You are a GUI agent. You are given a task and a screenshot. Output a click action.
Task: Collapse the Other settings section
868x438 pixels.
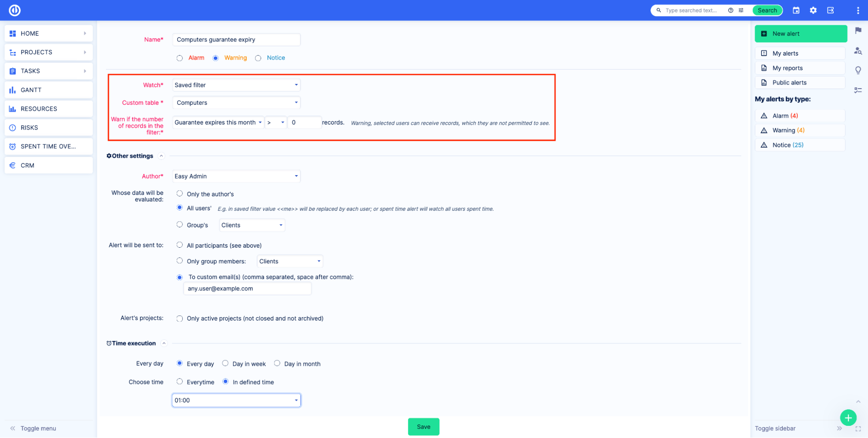162,156
